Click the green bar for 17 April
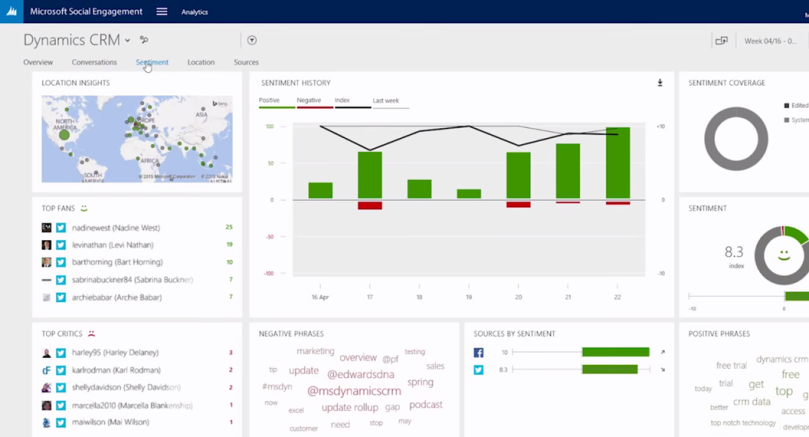Viewport: 809px width, 437px height. (x=370, y=175)
